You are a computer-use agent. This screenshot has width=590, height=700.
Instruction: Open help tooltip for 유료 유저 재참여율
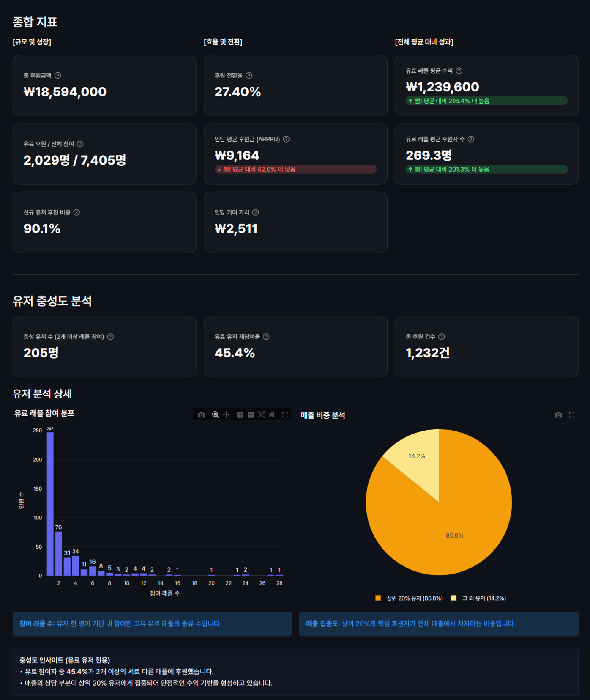266,337
